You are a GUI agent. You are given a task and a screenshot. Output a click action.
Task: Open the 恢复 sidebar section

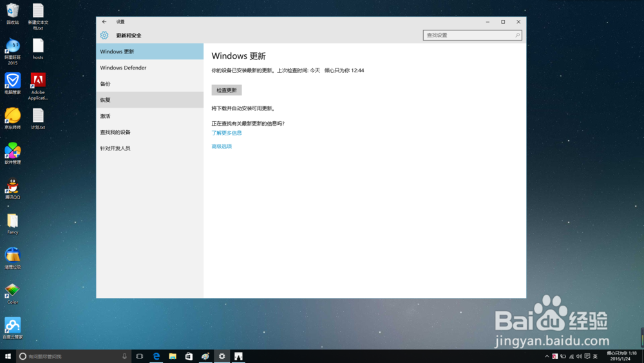point(150,100)
